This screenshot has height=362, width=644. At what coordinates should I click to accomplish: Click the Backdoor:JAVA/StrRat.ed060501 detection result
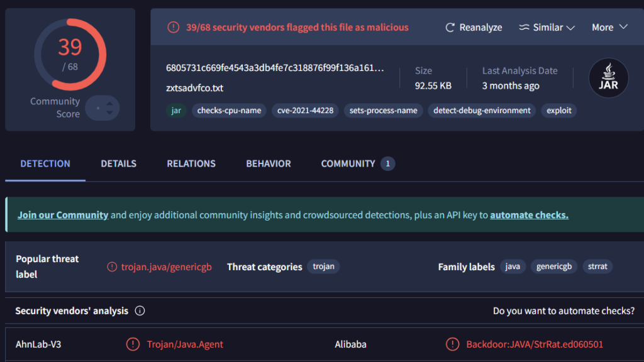point(535,344)
